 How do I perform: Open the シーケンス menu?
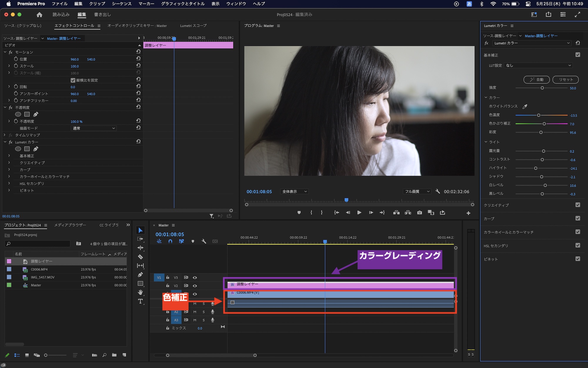121,4
